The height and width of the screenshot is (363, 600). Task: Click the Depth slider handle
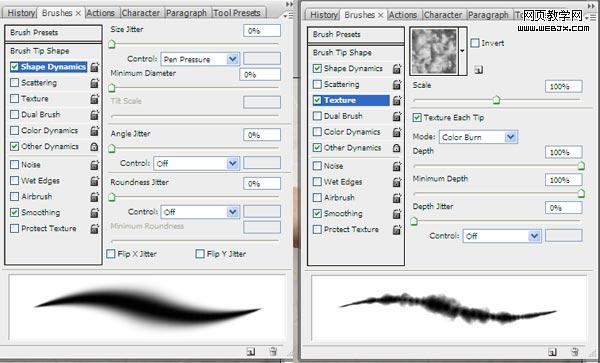(581, 165)
